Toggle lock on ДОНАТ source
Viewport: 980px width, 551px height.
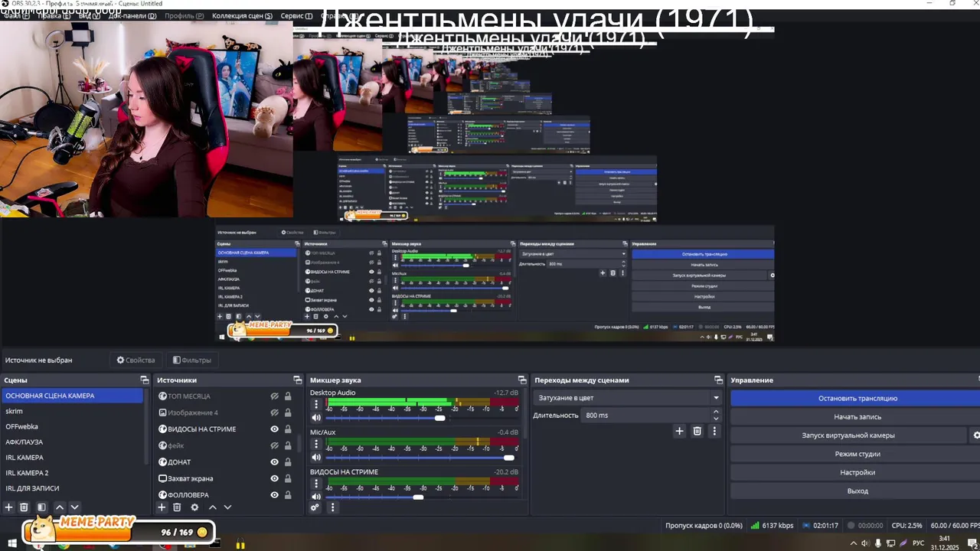pos(288,462)
